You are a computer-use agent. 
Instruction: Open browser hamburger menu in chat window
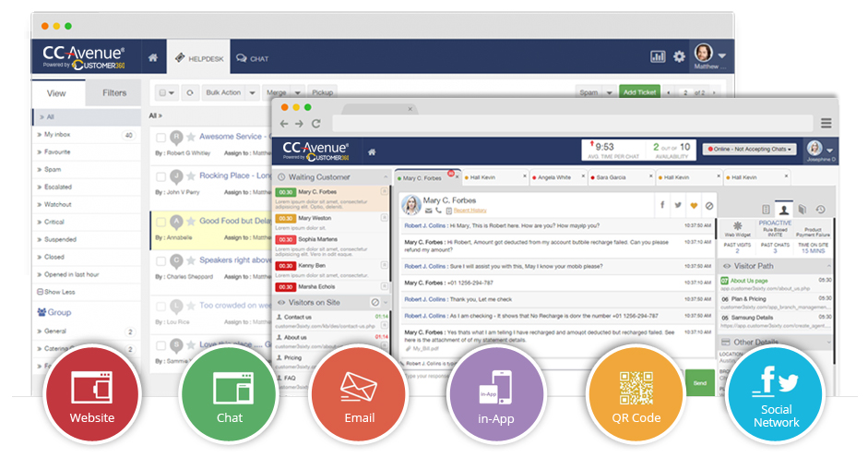826,123
